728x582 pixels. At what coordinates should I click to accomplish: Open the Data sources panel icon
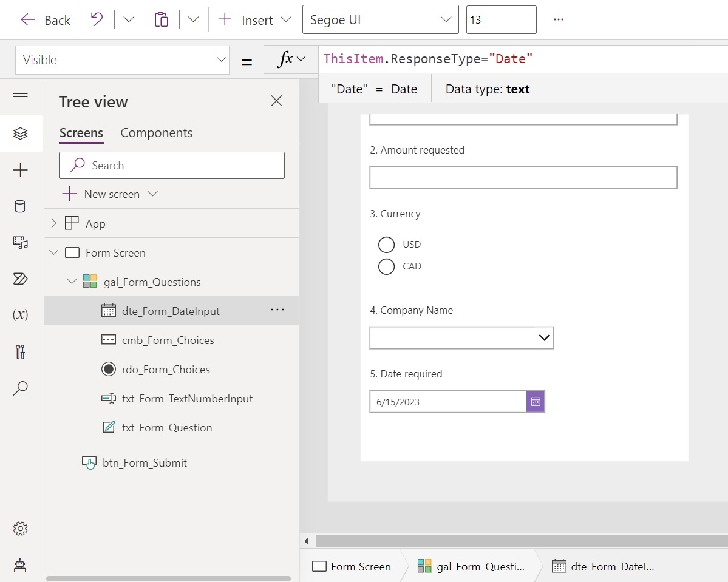click(20, 206)
